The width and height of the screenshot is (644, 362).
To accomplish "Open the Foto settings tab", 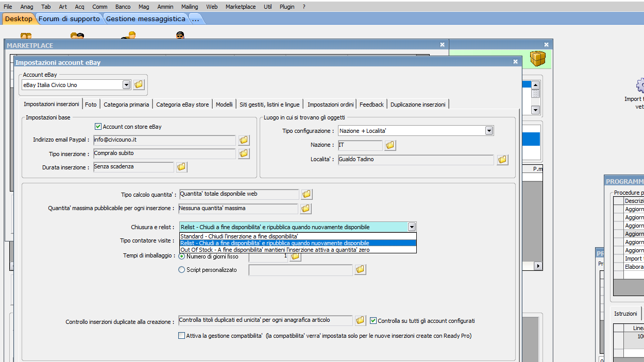I will coord(91,105).
